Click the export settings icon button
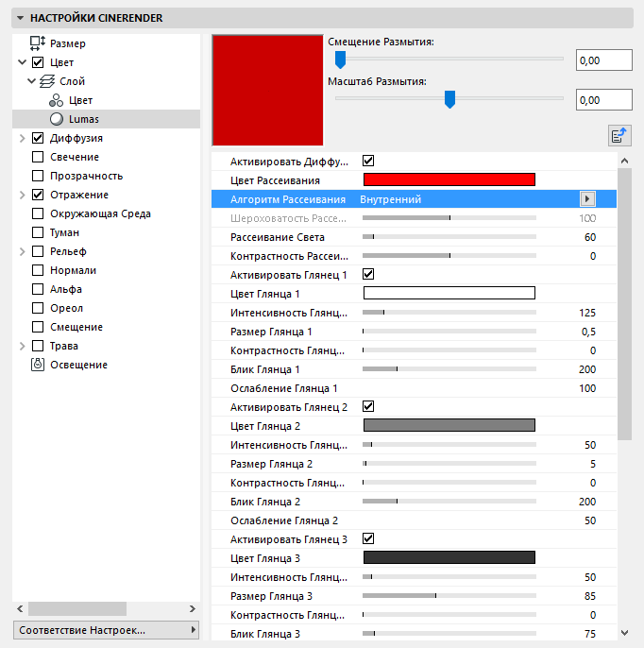Screen dimensions: 644x648 pyautogui.click(x=619, y=136)
